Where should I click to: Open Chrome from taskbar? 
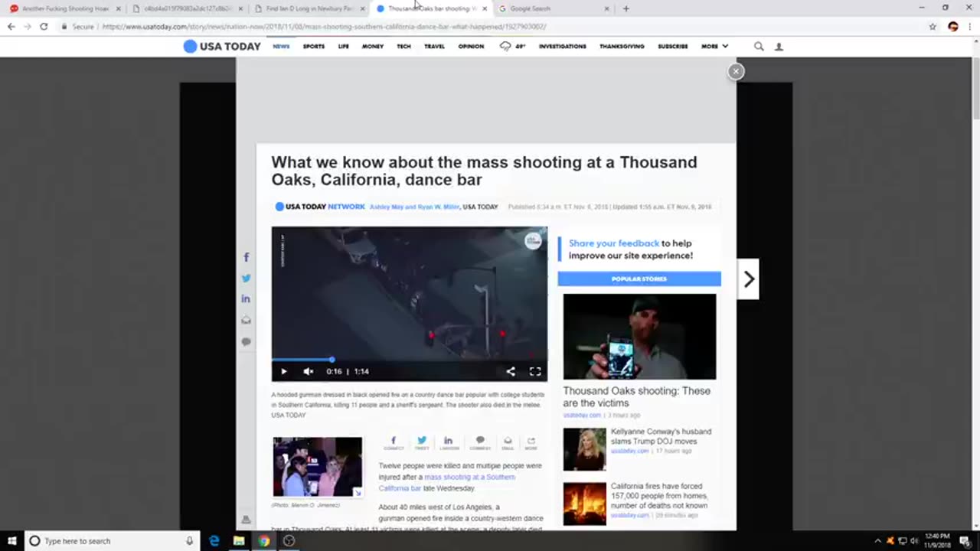(x=264, y=540)
